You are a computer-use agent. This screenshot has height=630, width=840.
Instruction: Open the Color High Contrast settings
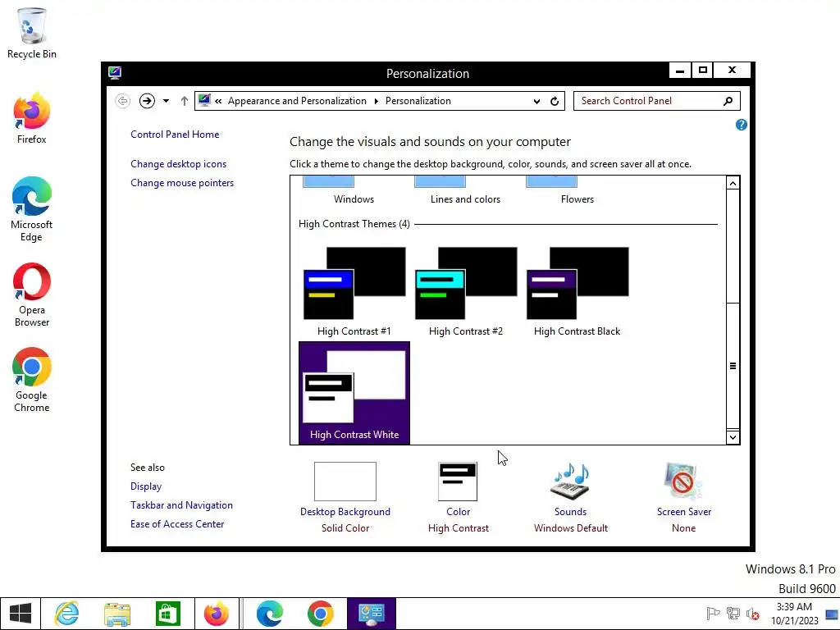point(458,498)
